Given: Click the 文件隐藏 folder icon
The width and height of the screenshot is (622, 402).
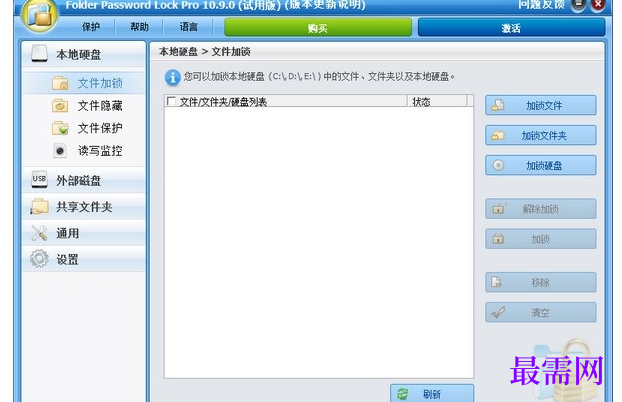Looking at the screenshot, I should [x=60, y=106].
